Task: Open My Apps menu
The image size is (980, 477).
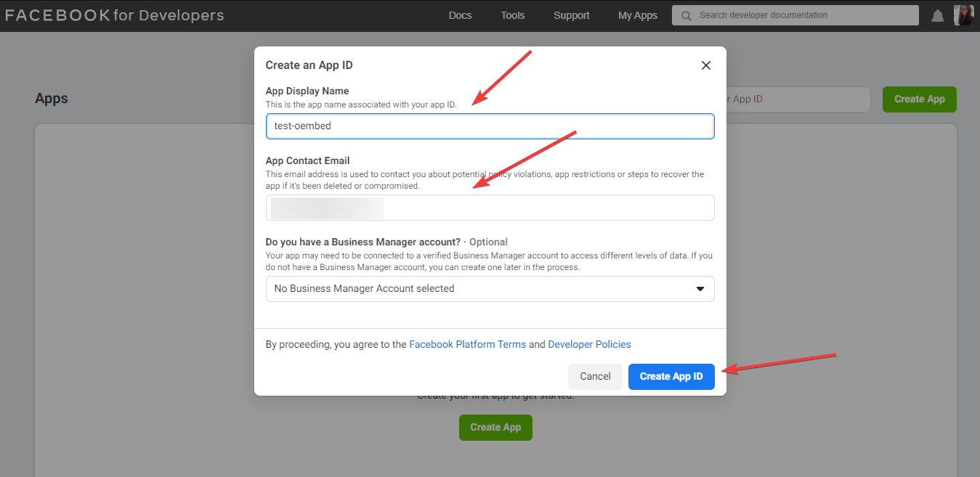Action: pos(638,15)
